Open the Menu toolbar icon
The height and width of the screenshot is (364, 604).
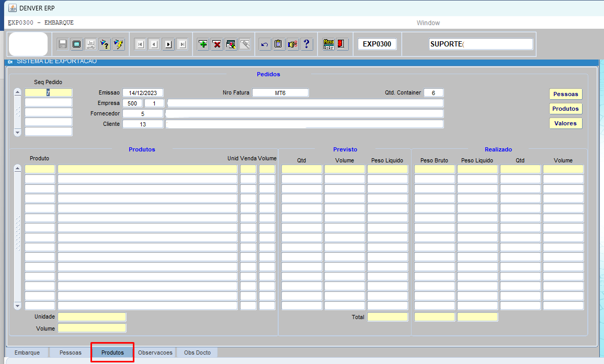coord(328,44)
